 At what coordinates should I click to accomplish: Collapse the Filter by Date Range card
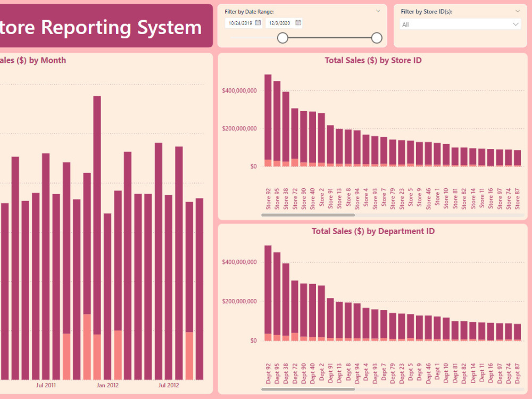(x=378, y=11)
